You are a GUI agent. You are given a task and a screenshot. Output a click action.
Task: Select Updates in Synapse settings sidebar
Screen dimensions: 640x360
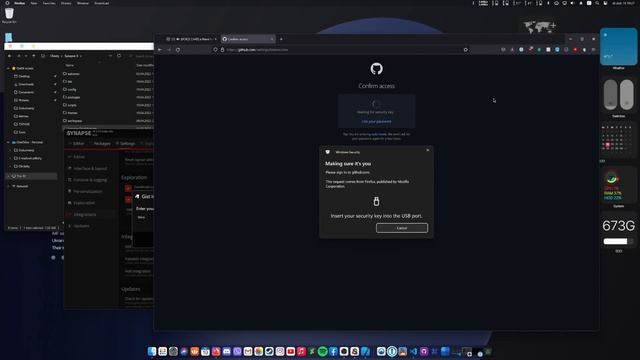79,226
